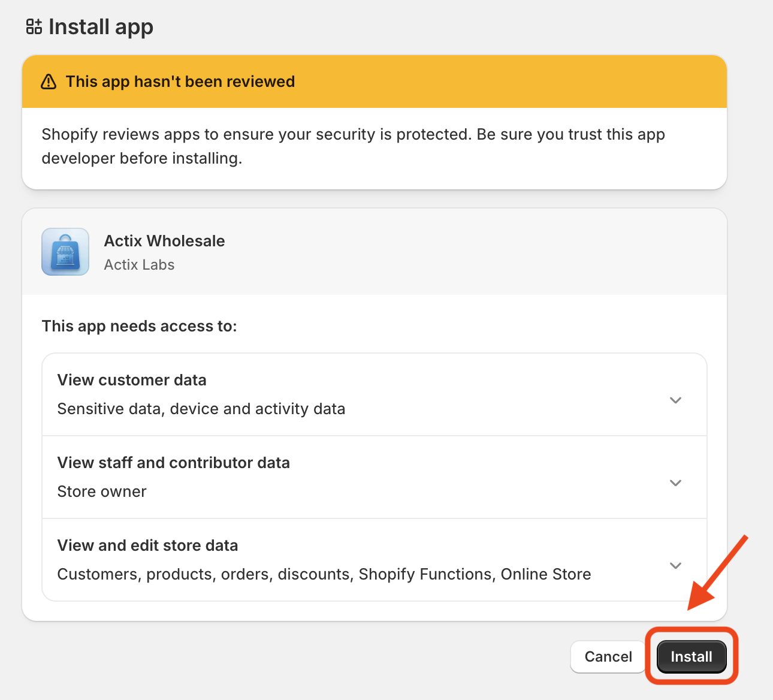Click the Sensitive data, device and activity text
The image size is (773, 700).
click(201, 409)
